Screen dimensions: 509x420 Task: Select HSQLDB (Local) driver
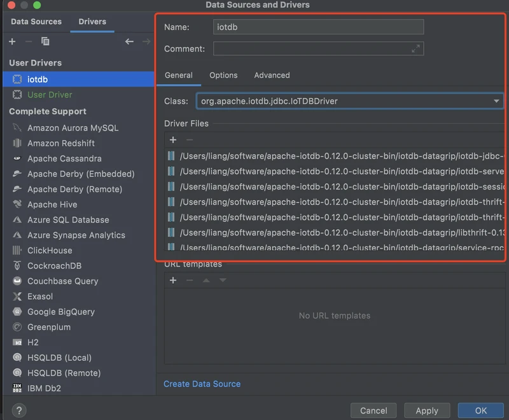tap(78, 358)
